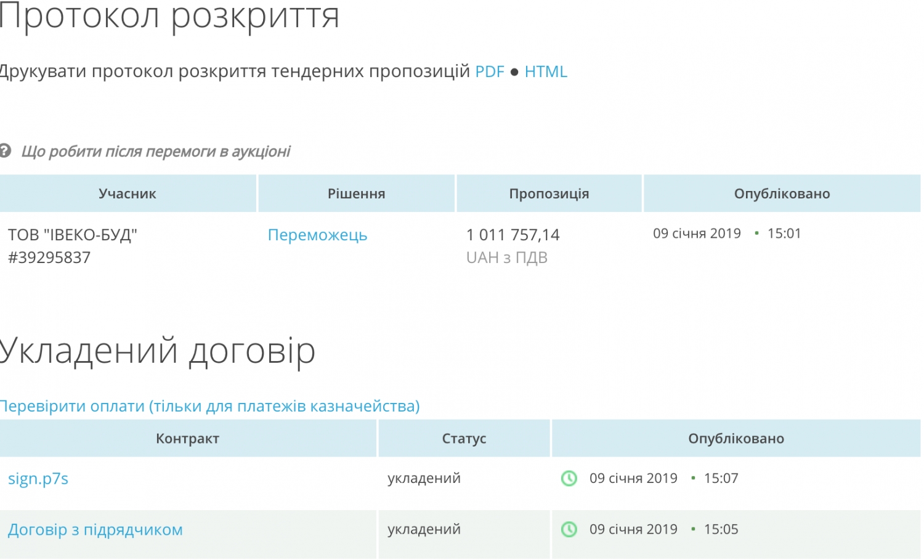
Task: Click the question mark help icon
Action: tap(6, 151)
